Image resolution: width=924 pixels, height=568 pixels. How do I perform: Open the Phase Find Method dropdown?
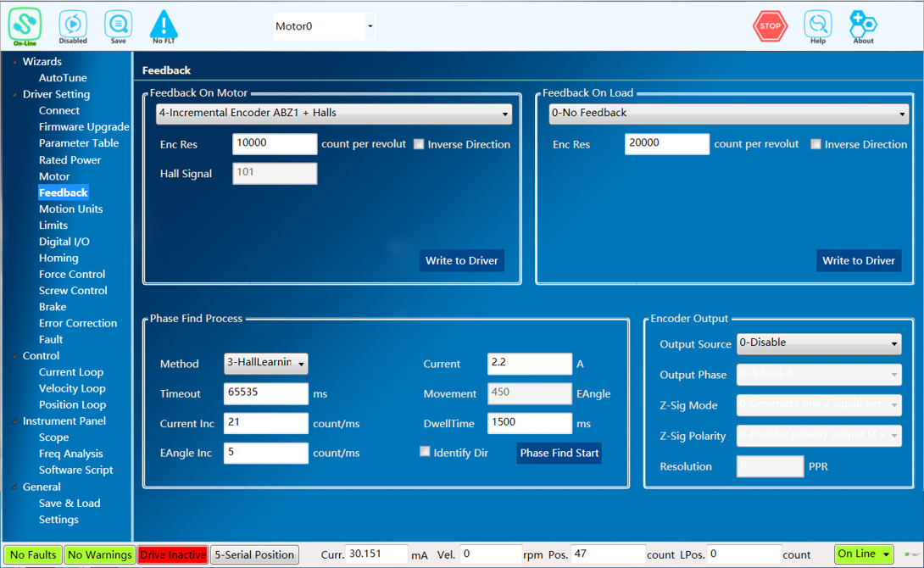266,363
